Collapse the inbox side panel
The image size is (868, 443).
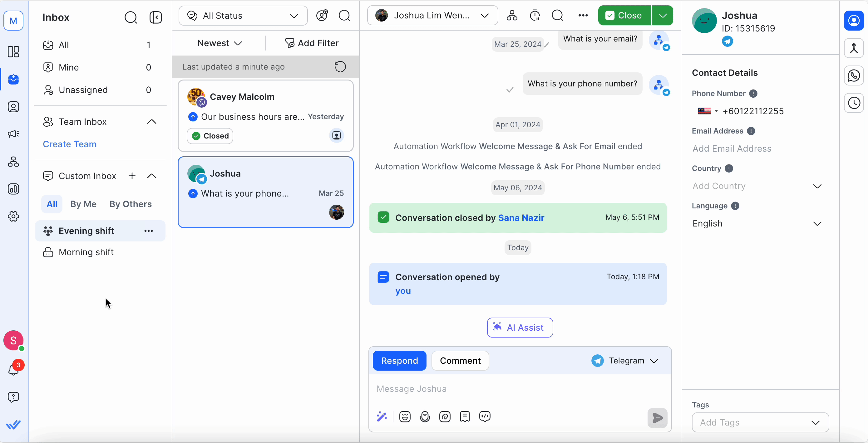(156, 17)
